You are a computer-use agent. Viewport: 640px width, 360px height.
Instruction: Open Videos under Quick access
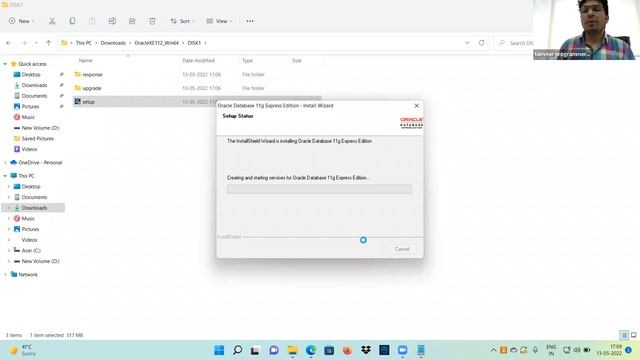(x=29, y=149)
